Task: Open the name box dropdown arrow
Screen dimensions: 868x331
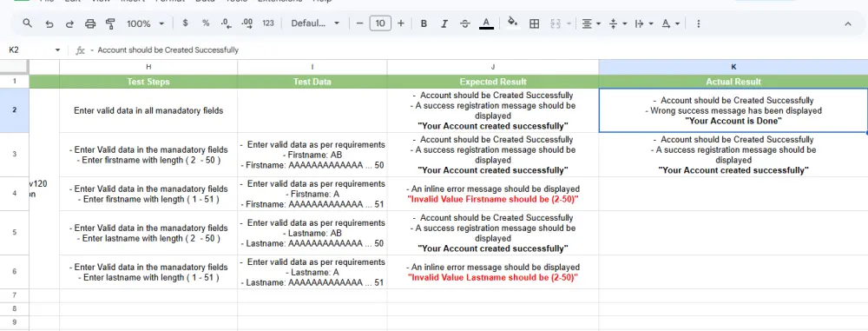Action: click(x=57, y=50)
